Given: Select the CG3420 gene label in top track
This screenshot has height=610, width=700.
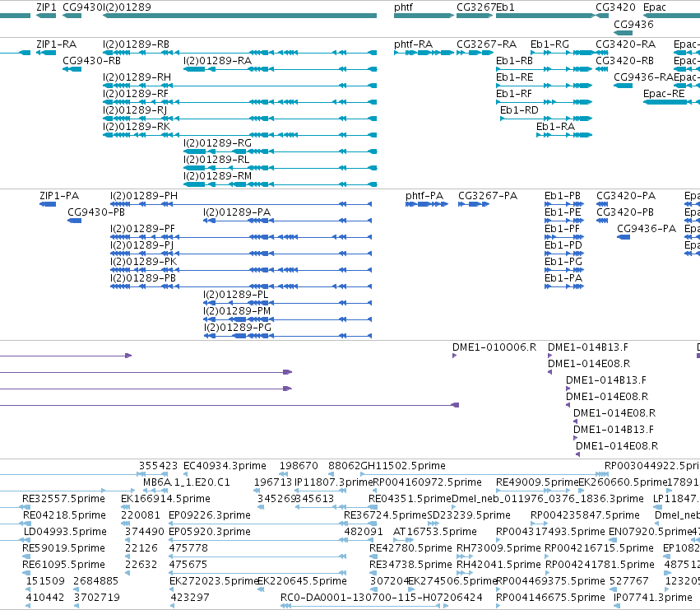Looking at the screenshot, I should (x=615, y=7).
